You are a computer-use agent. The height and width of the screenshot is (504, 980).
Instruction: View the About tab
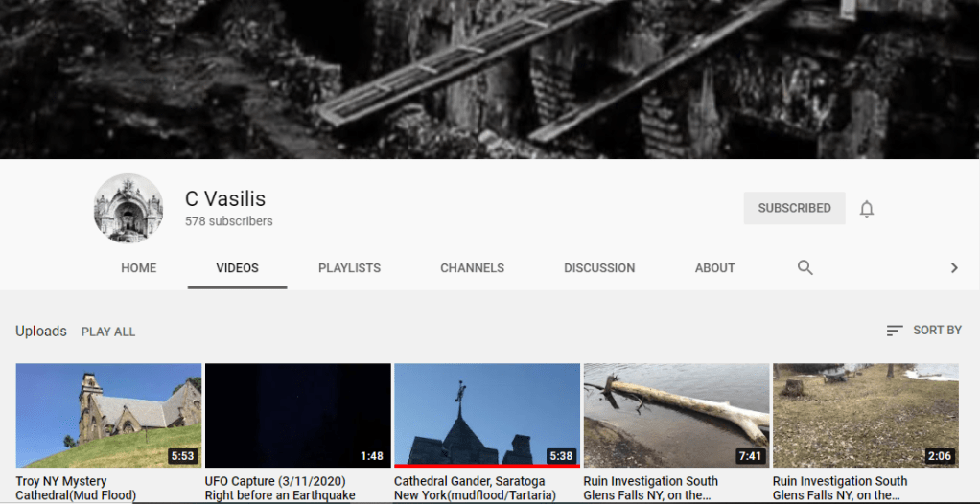[714, 268]
